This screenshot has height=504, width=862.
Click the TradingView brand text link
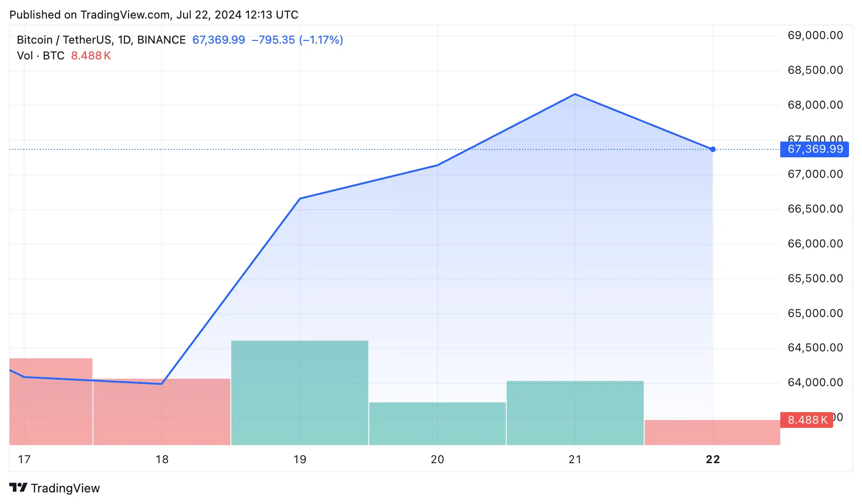[65, 488]
